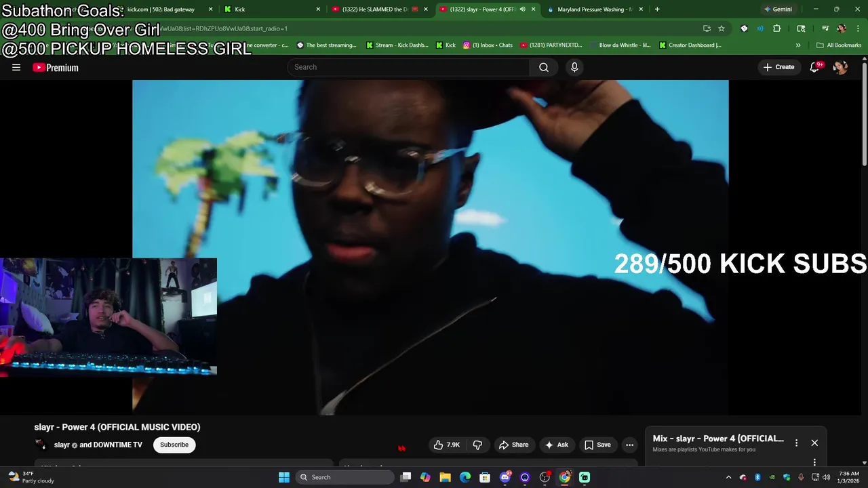Open the YouTube guide hamburger menu
The height and width of the screenshot is (488, 868).
(16, 67)
